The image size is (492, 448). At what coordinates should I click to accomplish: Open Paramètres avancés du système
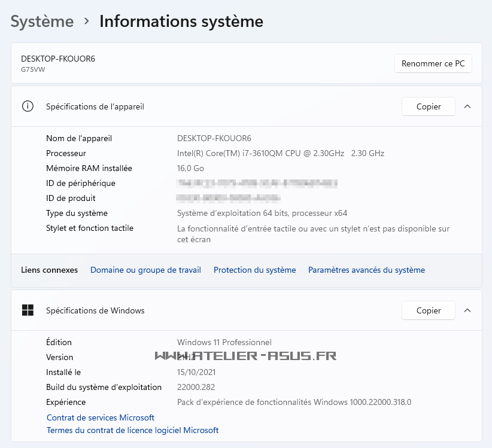point(366,270)
